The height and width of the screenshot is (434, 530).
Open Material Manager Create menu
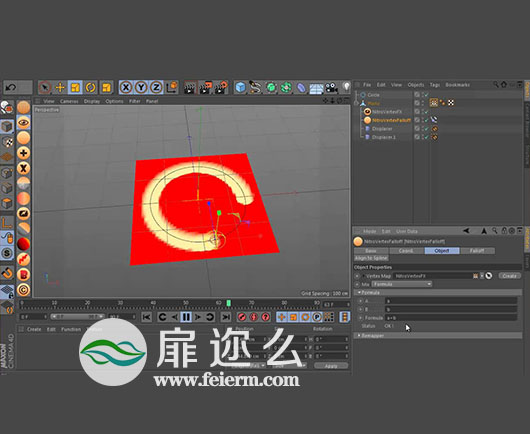(34, 329)
